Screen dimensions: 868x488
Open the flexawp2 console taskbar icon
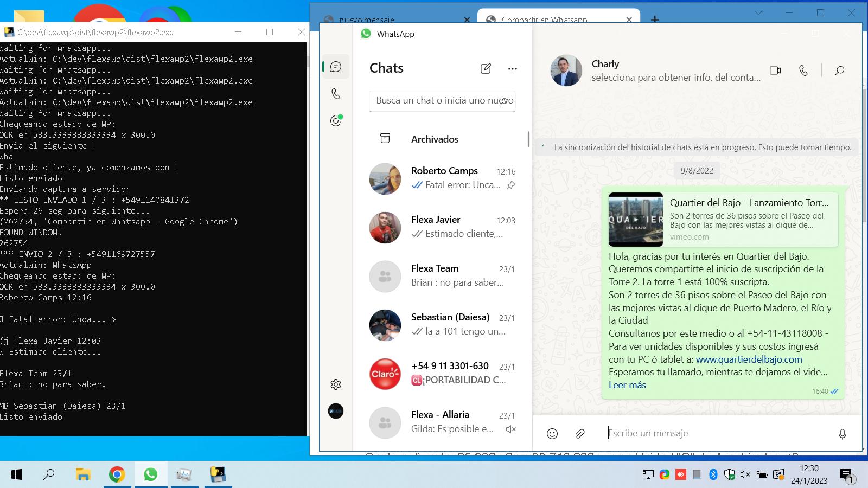pyautogui.click(x=218, y=475)
